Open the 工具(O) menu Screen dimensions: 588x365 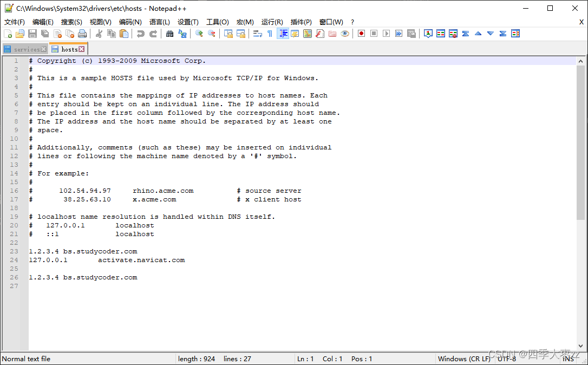click(218, 22)
